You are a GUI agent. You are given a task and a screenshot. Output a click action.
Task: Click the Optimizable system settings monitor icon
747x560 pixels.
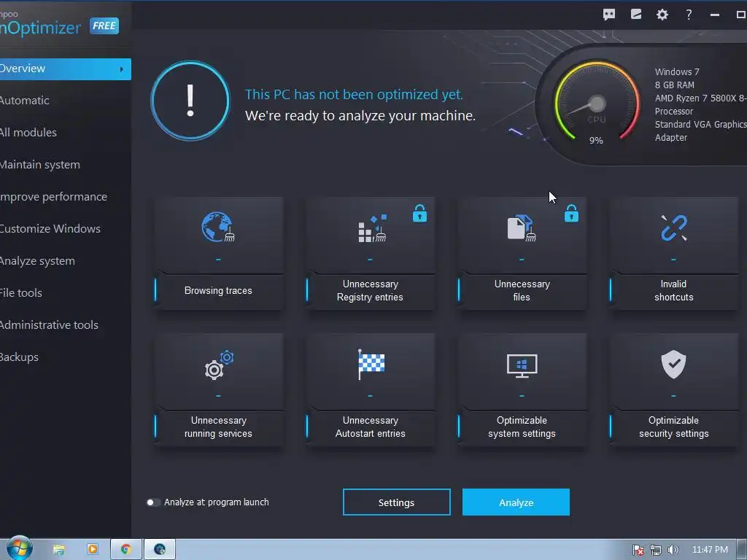[x=522, y=366]
